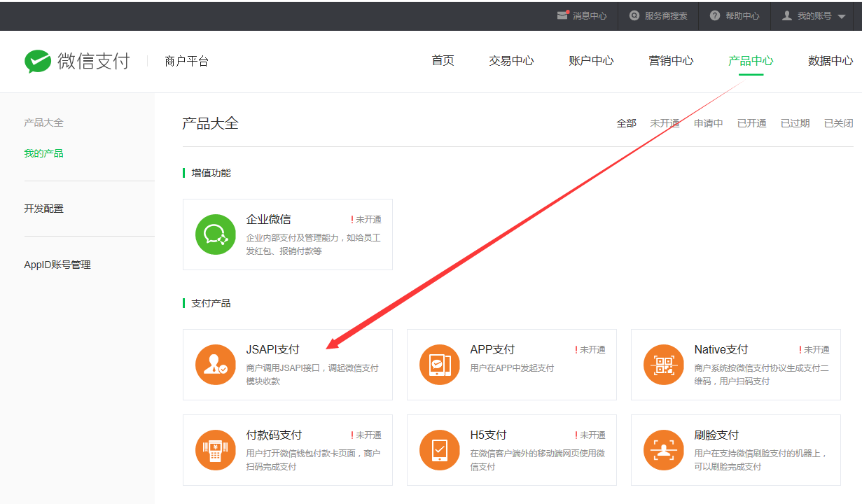Click the Native支付 QR code icon

(x=663, y=365)
